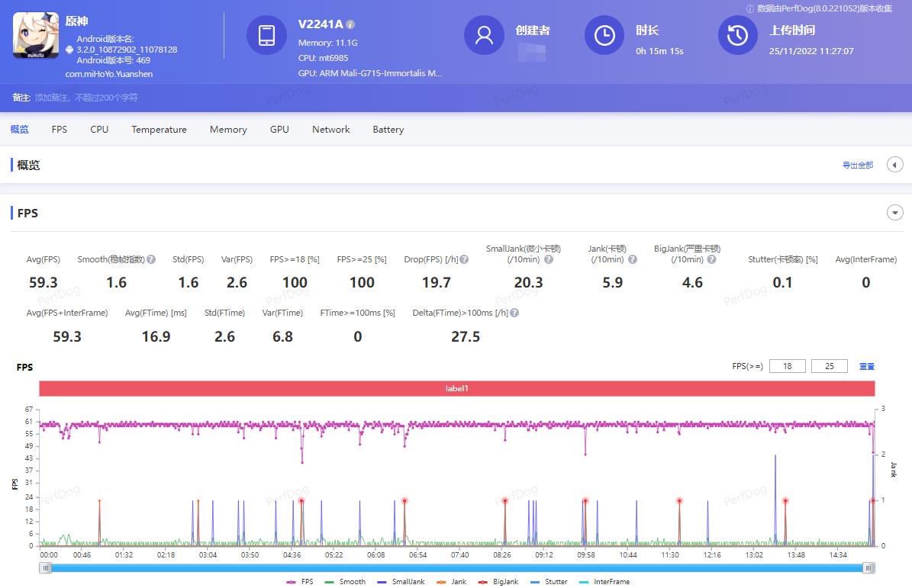Switch to the CPU tab

(98, 130)
